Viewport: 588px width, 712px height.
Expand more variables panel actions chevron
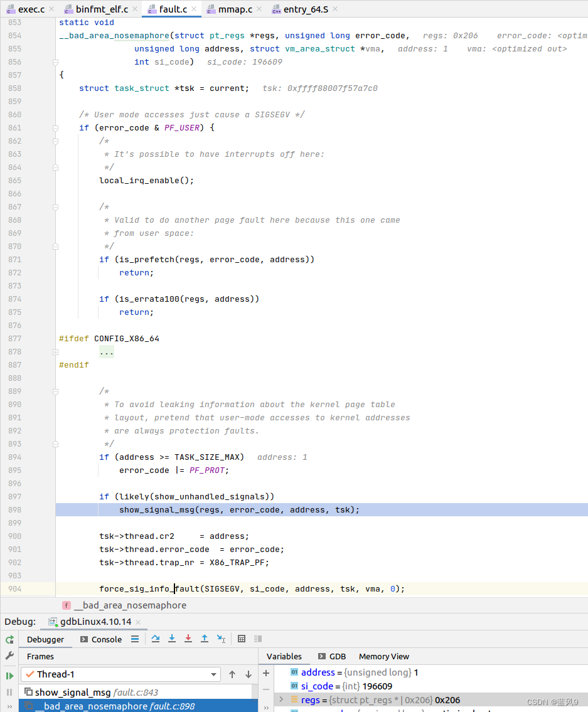pos(266,708)
